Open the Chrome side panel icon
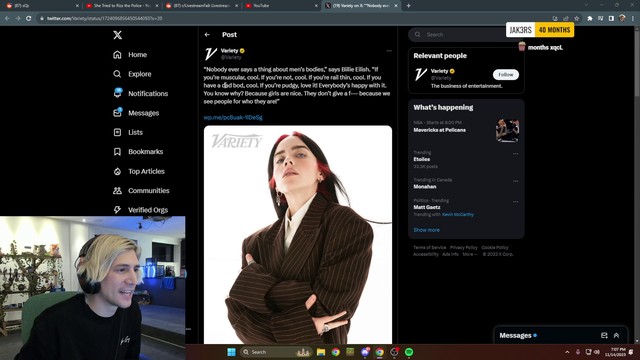The image size is (640, 360). tap(611, 18)
